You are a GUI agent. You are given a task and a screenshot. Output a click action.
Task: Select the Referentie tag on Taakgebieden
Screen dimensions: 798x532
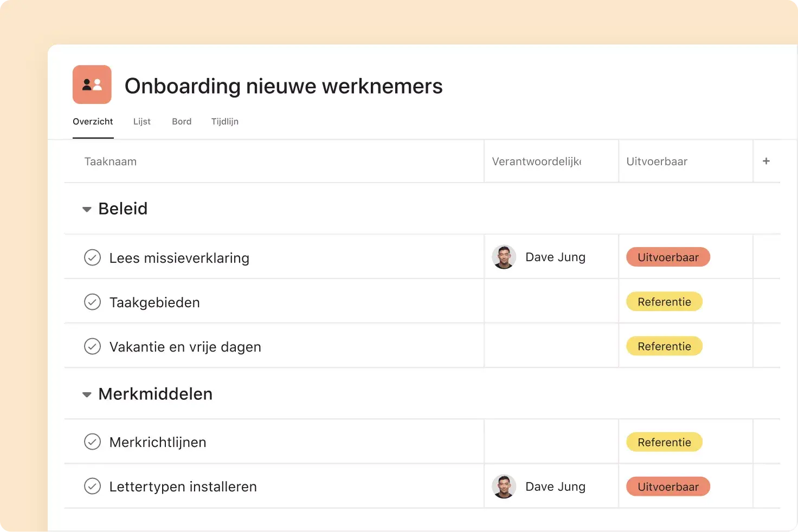664,302
